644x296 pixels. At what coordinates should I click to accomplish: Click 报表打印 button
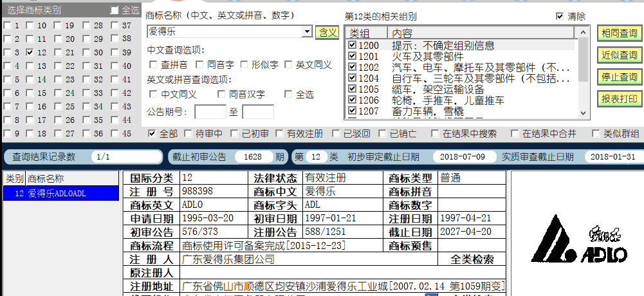point(619,98)
